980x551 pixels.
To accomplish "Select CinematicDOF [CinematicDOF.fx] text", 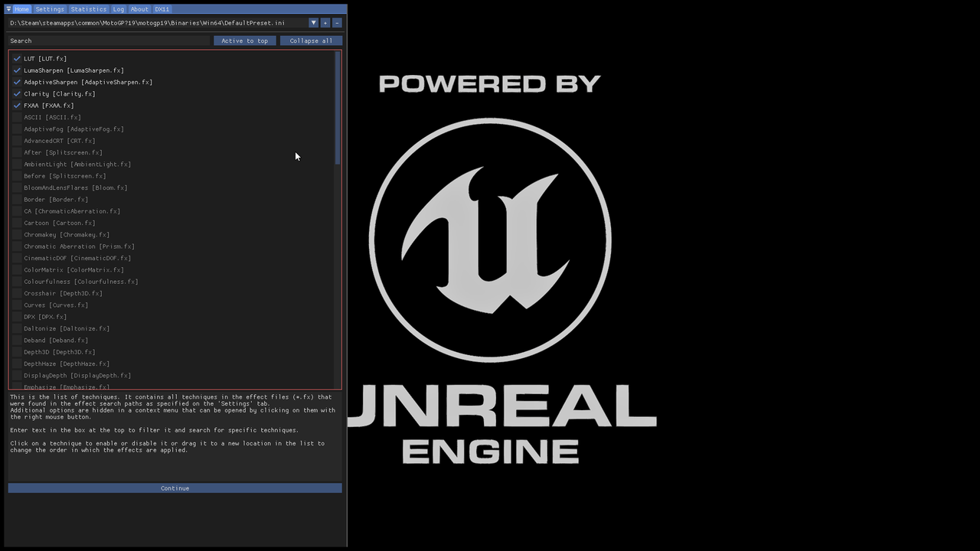I will coord(77,259).
